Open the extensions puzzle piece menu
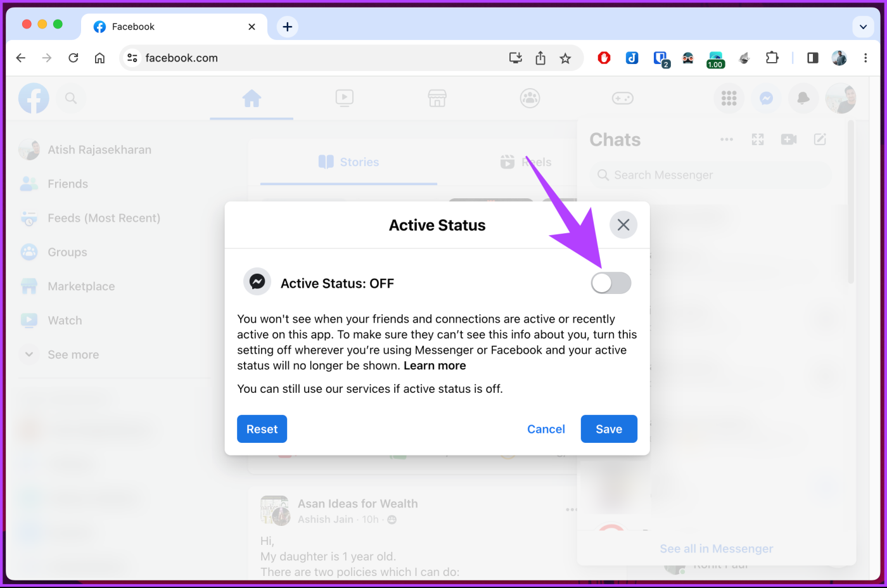 772,58
